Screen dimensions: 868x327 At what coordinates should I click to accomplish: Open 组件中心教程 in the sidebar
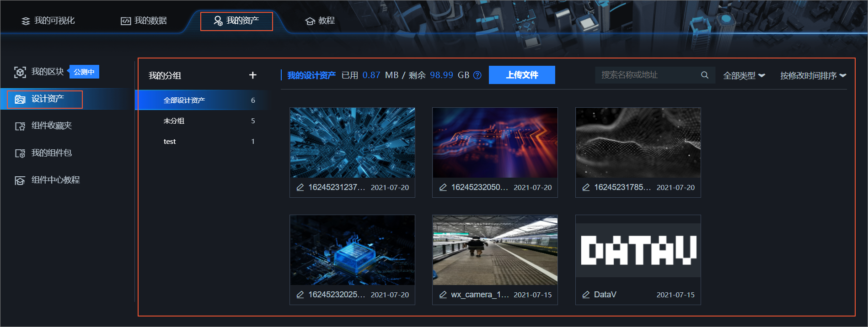(48, 180)
